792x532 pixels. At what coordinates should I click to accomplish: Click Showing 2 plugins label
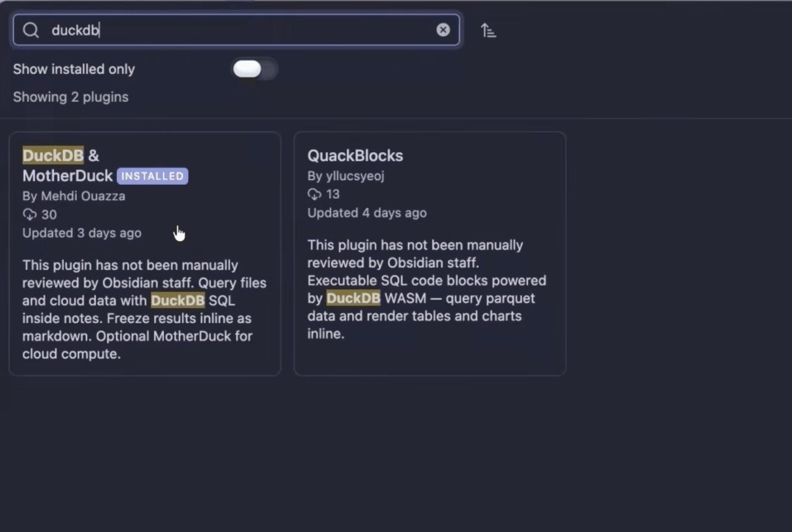point(71,97)
